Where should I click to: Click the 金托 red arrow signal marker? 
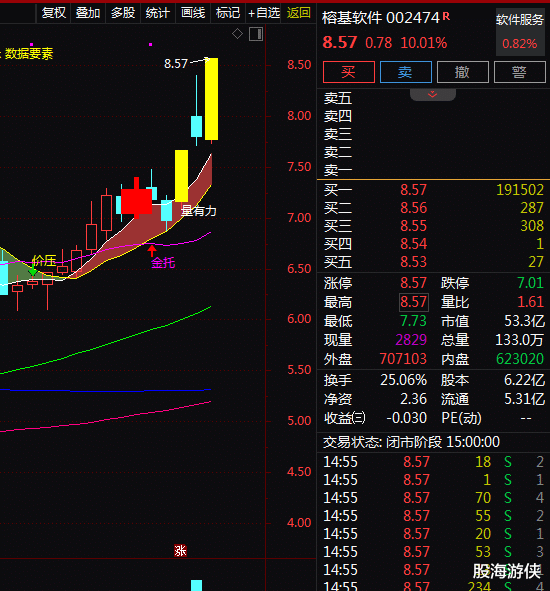152,251
